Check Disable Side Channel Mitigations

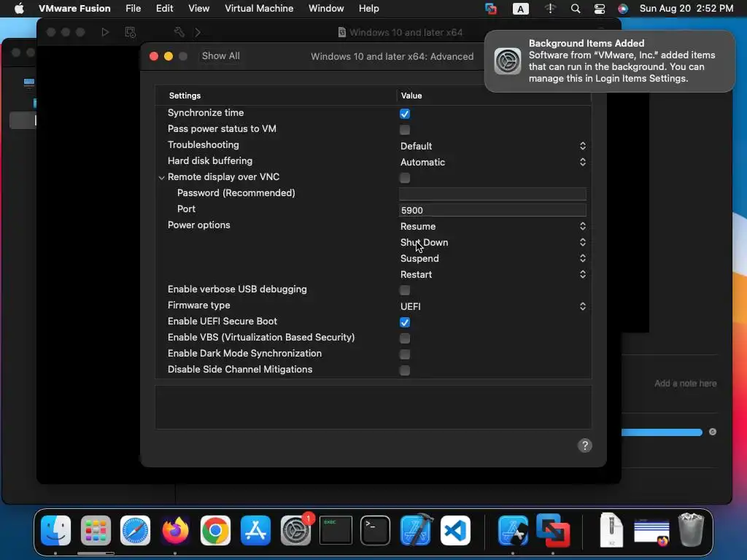point(405,370)
